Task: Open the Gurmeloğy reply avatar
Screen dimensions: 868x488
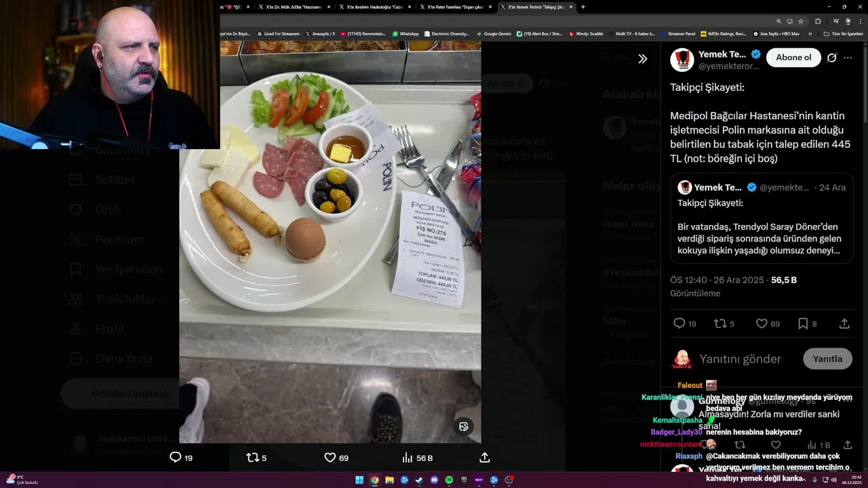Action: (682, 407)
